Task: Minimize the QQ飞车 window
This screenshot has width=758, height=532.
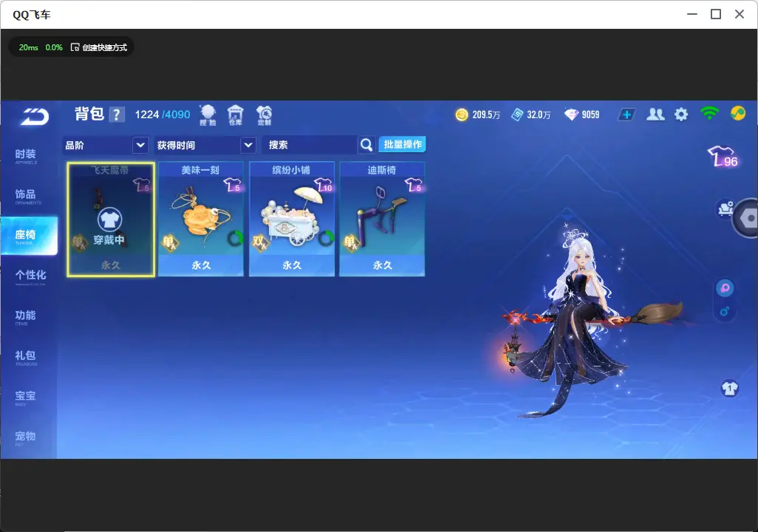Action: point(692,15)
